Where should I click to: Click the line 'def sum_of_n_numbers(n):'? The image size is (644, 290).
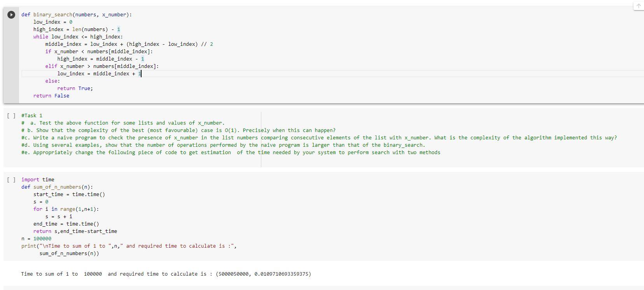(57, 187)
